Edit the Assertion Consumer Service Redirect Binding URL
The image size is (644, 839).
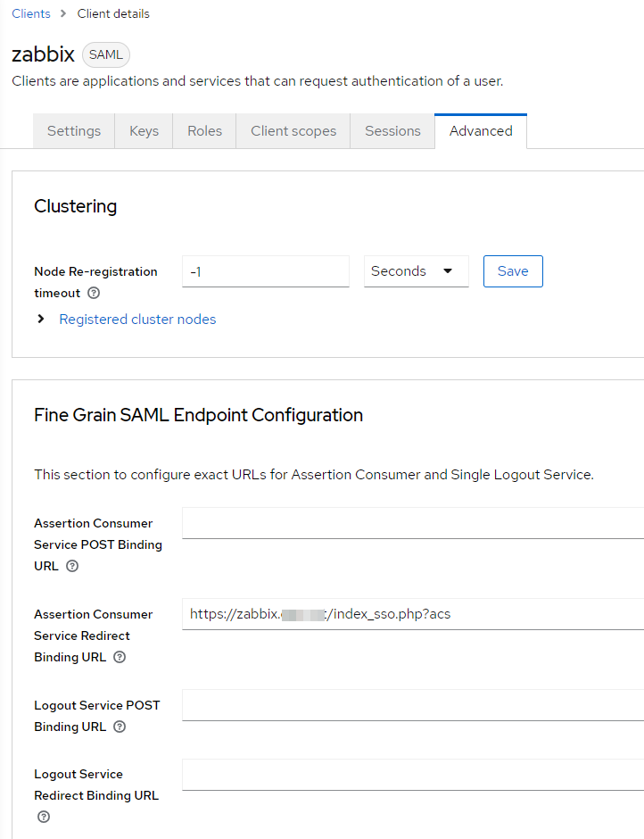click(412, 614)
